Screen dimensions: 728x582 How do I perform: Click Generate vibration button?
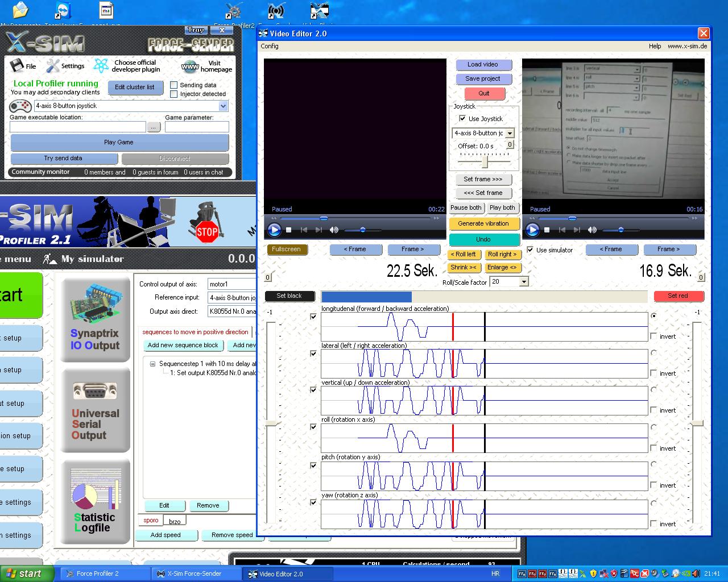(x=483, y=223)
